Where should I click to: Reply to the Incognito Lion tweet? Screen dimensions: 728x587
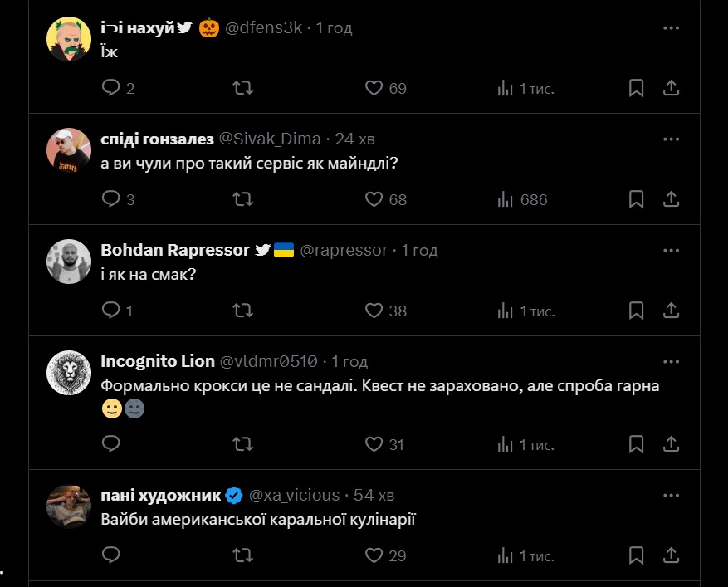(x=111, y=444)
